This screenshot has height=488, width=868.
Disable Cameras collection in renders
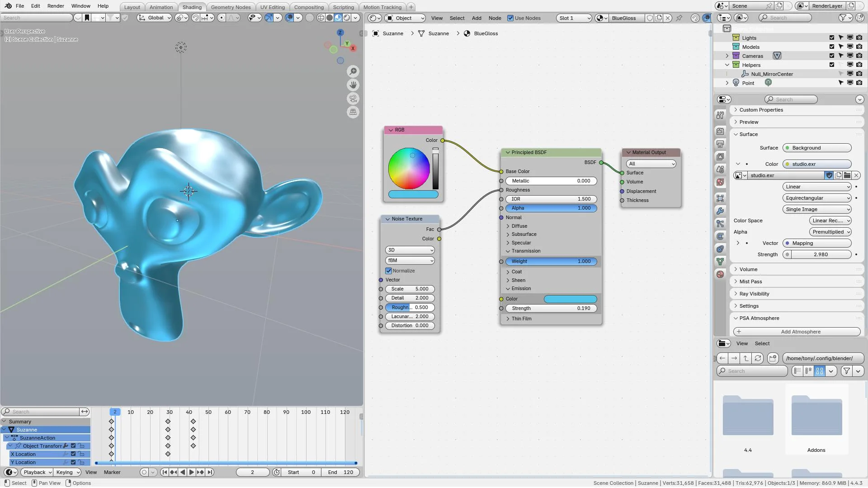pyautogui.click(x=859, y=56)
